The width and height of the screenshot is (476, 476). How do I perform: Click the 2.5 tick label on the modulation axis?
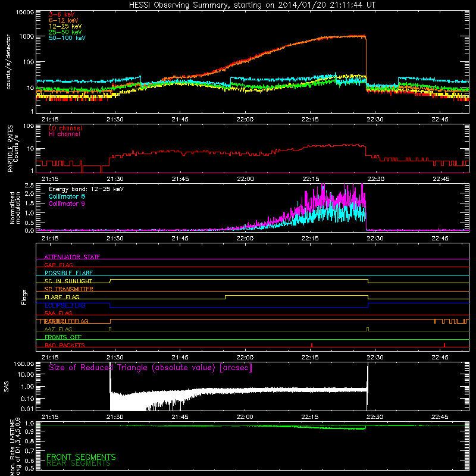coord(29,186)
